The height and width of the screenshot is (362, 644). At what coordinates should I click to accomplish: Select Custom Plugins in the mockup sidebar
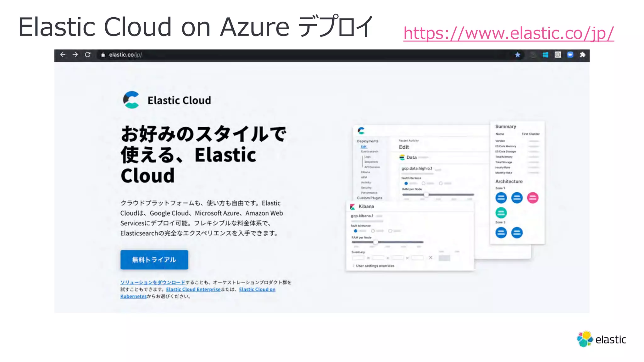pyautogui.click(x=369, y=198)
